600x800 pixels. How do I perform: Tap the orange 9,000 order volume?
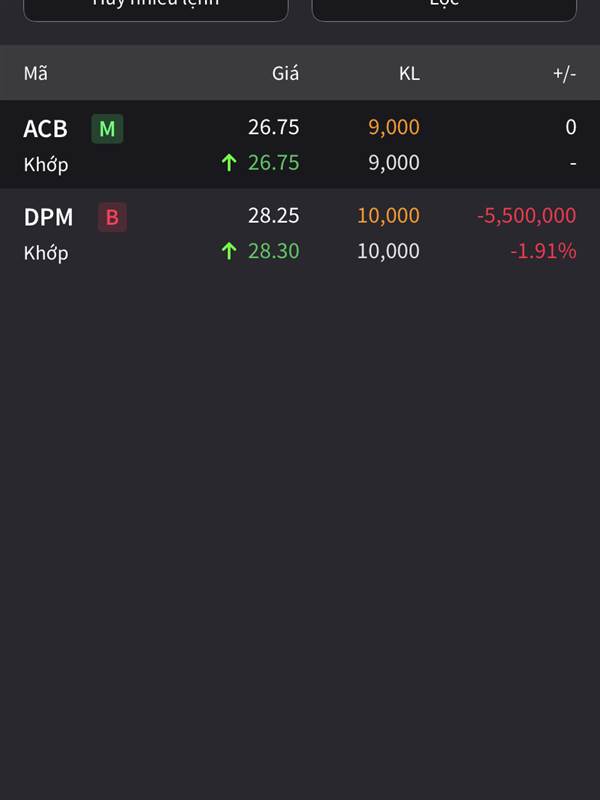coord(394,128)
